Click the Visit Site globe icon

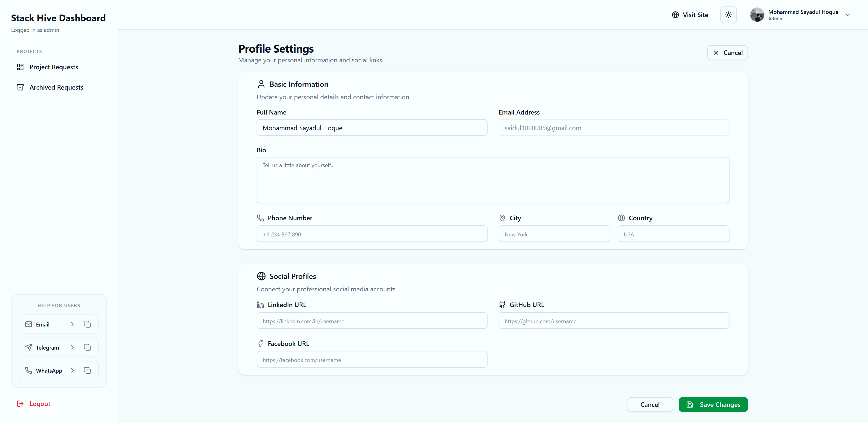point(675,15)
